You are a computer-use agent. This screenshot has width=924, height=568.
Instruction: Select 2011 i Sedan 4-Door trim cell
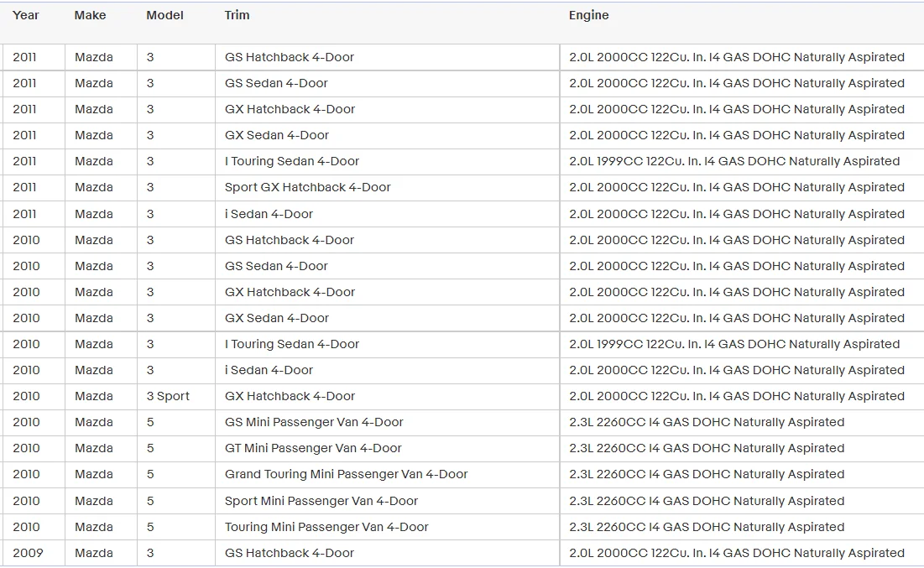pyautogui.click(x=387, y=214)
